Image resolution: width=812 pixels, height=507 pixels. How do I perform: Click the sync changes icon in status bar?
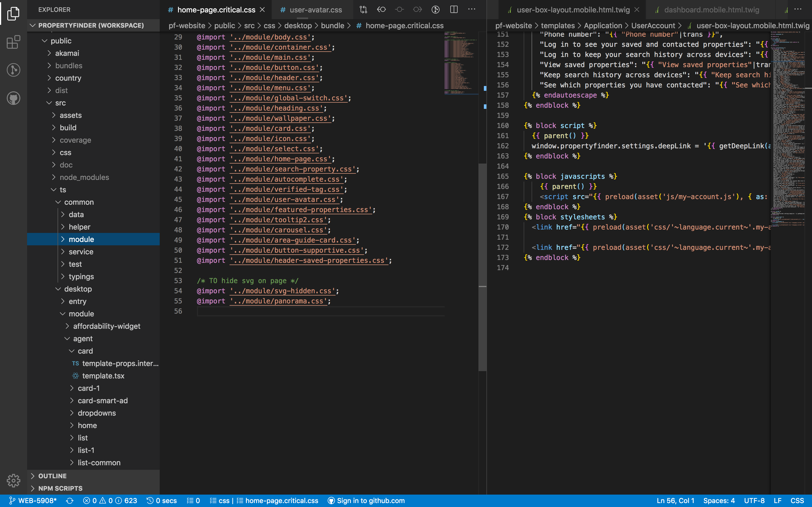(70, 501)
